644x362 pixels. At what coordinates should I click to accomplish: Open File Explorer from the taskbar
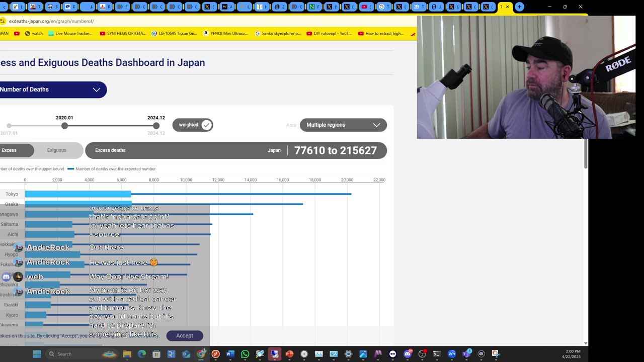pyautogui.click(x=127, y=354)
